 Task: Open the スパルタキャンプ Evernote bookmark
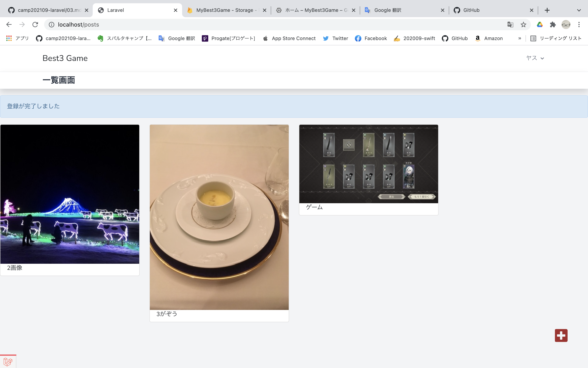[x=124, y=38]
